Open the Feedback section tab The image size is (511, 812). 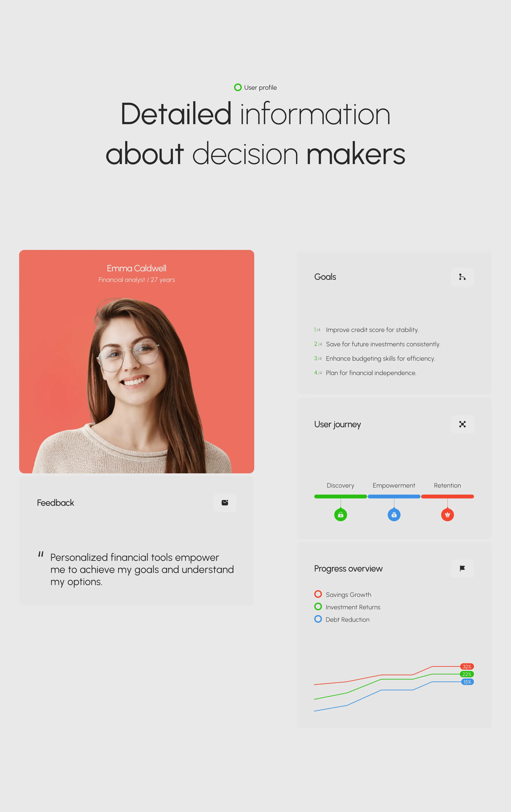coord(55,503)
